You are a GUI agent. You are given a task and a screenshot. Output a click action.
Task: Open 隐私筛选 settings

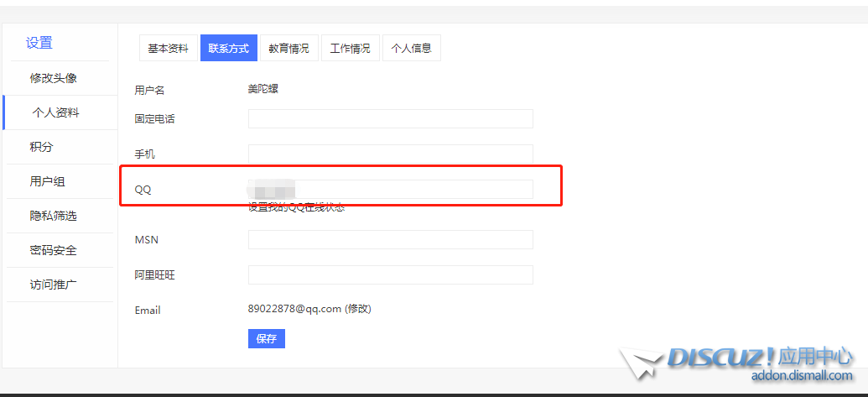tap(54, 216)
